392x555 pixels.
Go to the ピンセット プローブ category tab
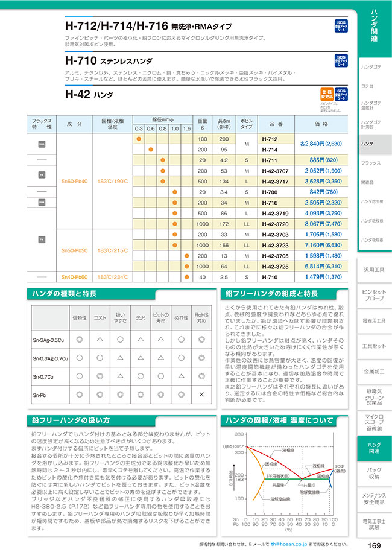point(374,295)
